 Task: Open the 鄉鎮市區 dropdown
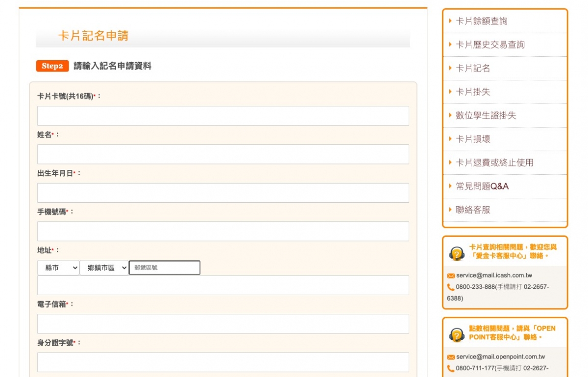pos(104,268)
